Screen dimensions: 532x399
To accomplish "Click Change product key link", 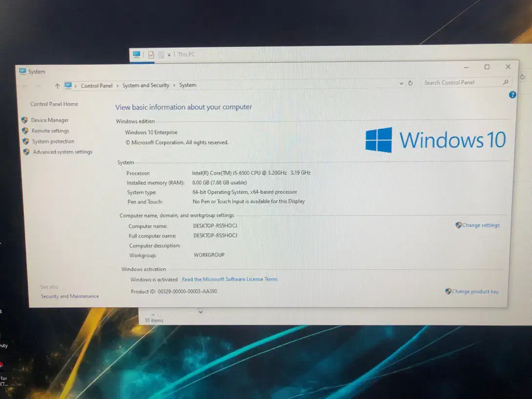I will click(x=475, y=291).
